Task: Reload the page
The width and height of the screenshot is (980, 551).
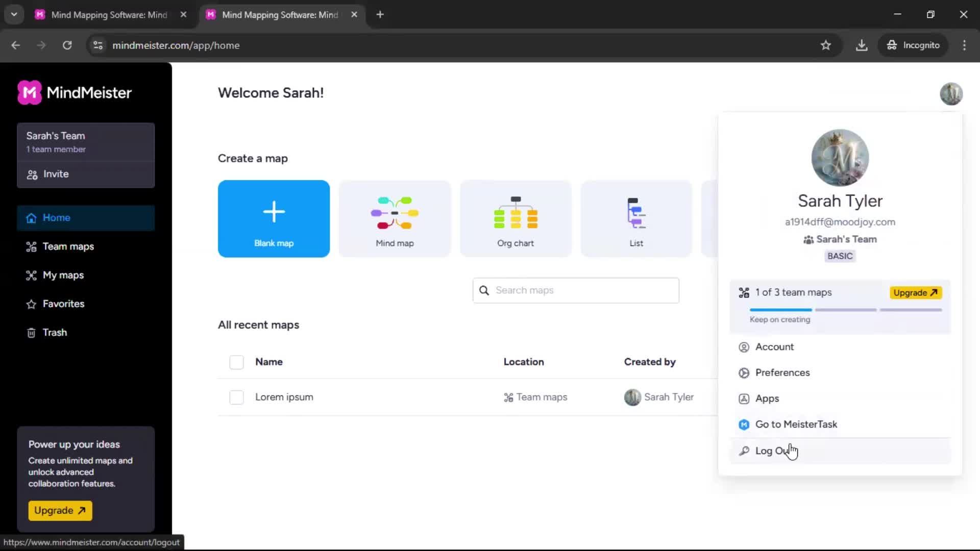Action: point(67,45)
